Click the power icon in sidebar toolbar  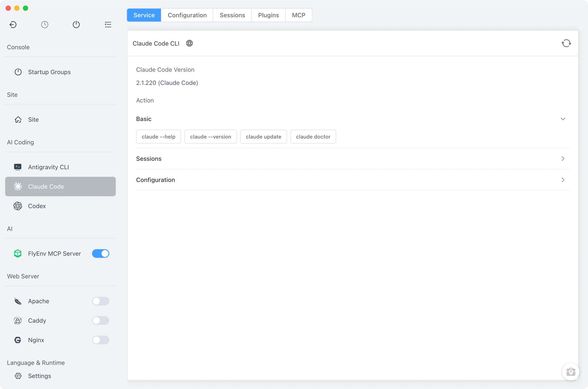click(76, 24)
